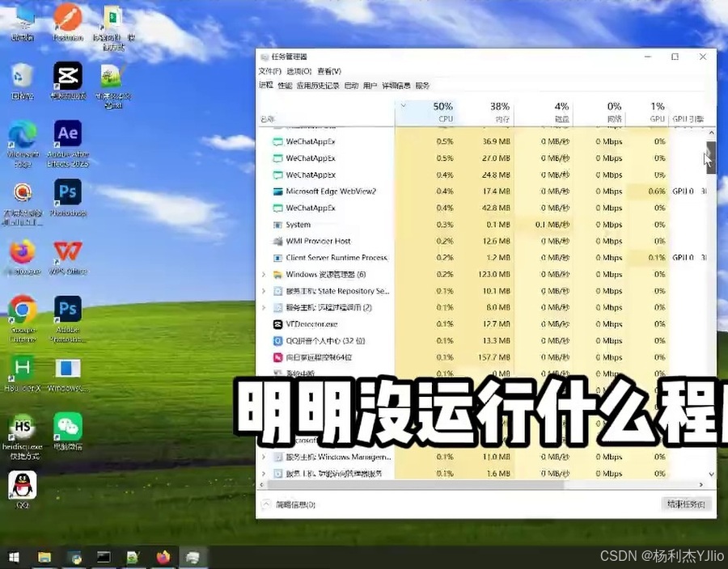Open the heidisql.exe shortcut icon

click(x=23, y=436)
